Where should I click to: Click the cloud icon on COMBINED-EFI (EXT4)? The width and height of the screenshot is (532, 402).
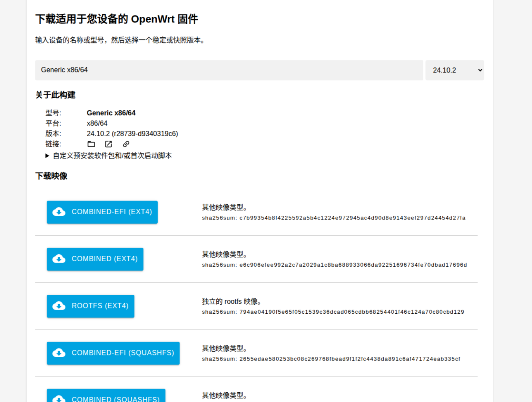(59, 212)
